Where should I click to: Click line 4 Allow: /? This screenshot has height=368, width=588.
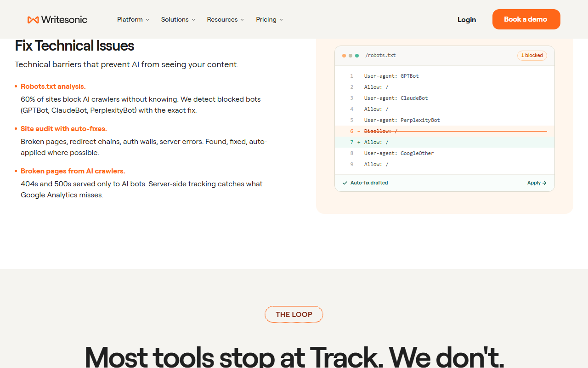point(376,109)
